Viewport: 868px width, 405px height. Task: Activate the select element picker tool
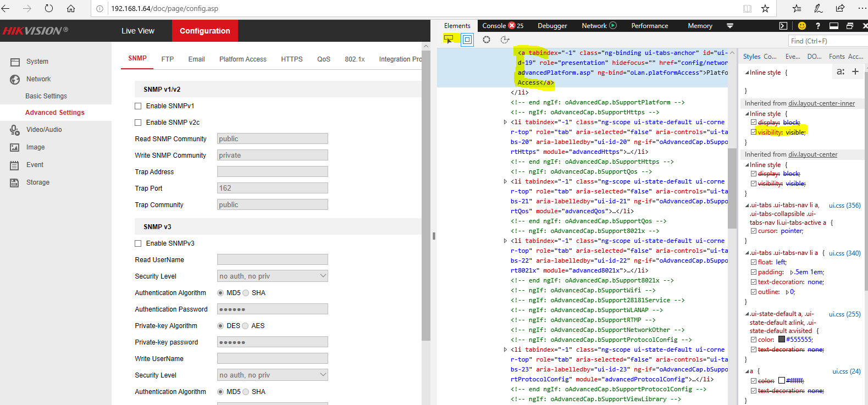click(449, 40)
